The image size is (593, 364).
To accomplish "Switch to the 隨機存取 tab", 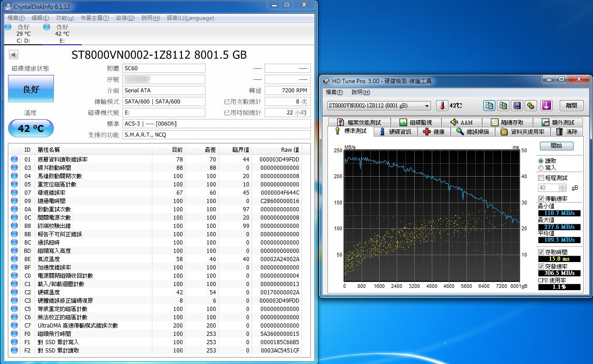I will pyautogui.click(x=508, y=122).
